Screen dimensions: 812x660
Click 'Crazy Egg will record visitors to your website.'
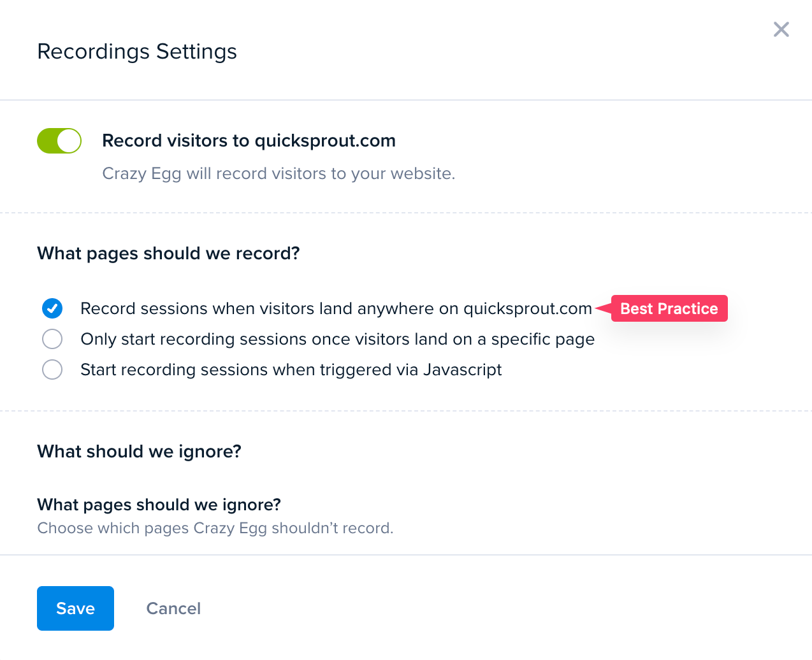pos(279,173)
